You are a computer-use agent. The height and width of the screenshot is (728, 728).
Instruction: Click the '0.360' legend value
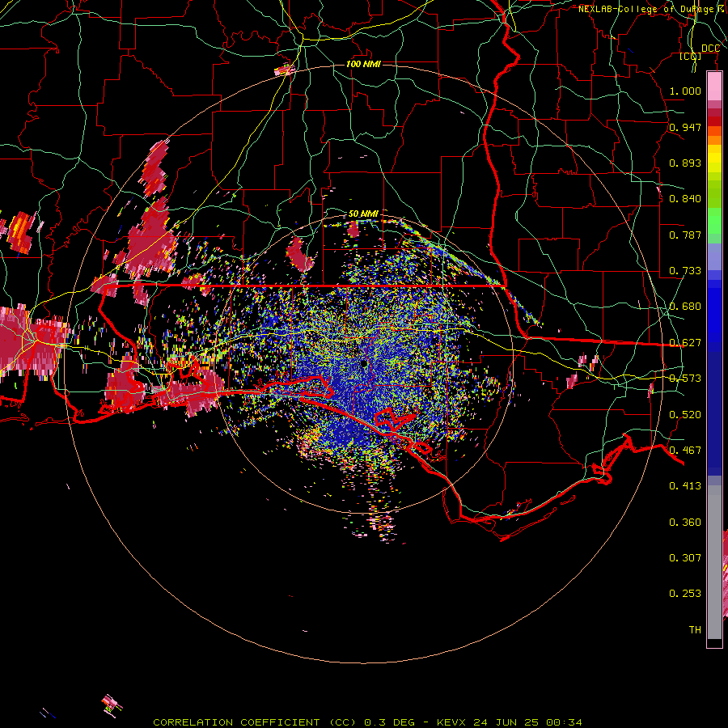[685, 523]
